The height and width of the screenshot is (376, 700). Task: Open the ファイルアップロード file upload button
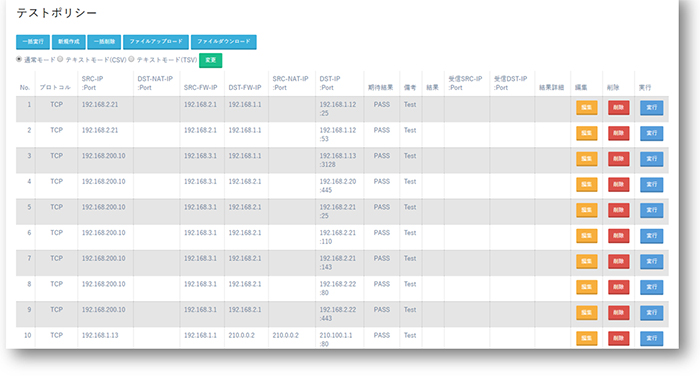(x=156, y=42)
